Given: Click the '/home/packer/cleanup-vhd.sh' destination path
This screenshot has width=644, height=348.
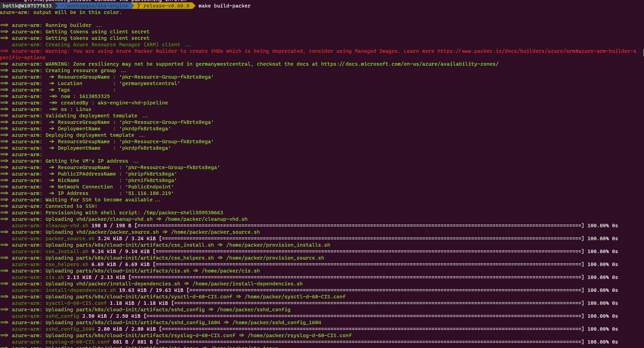Looking at the screenshot, I should pos(206,219).
